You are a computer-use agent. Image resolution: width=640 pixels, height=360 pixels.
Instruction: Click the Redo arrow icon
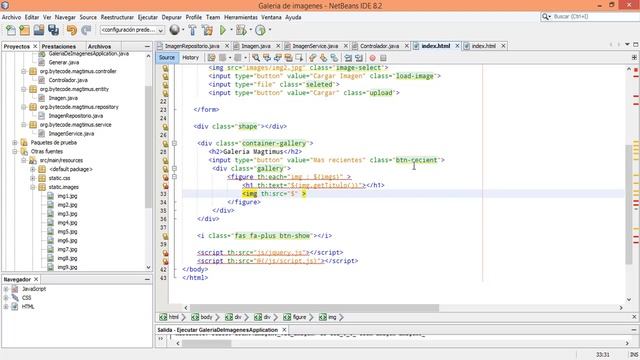click(86, 30)
